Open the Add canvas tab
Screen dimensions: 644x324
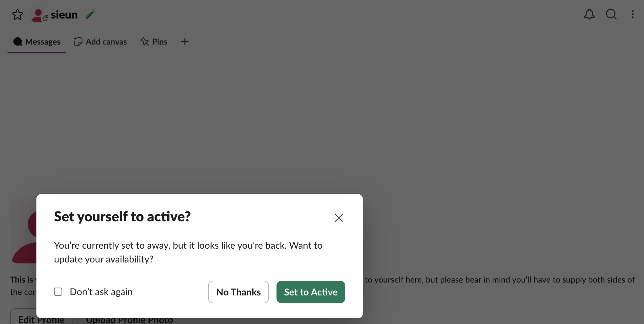(100, 41)
